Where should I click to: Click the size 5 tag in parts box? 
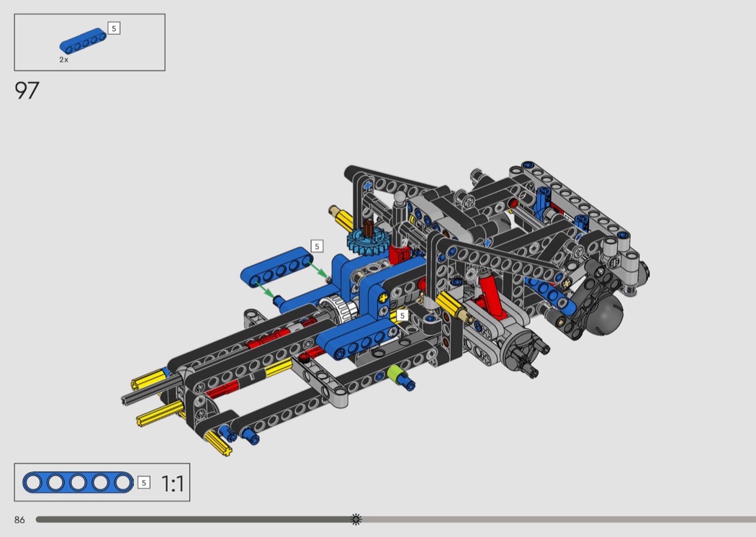tap(114, 28)
